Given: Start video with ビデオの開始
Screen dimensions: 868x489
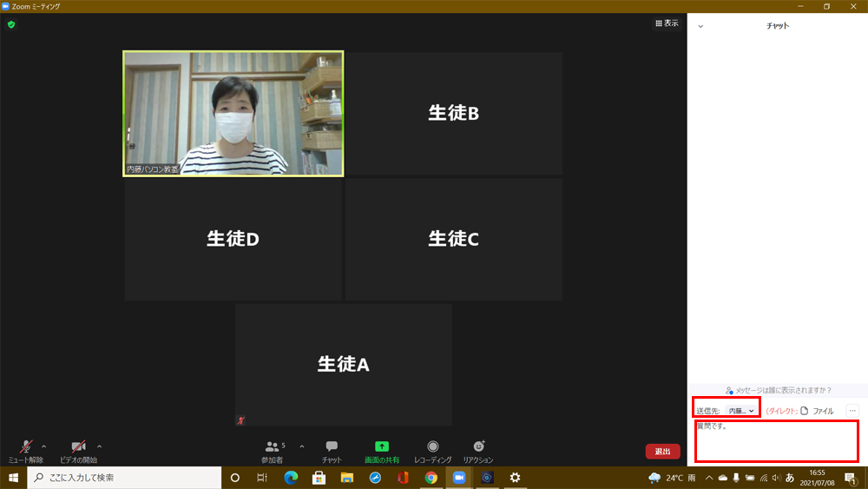Looking at the screenshot, I should pyautogui.click(x=78, y=452).
